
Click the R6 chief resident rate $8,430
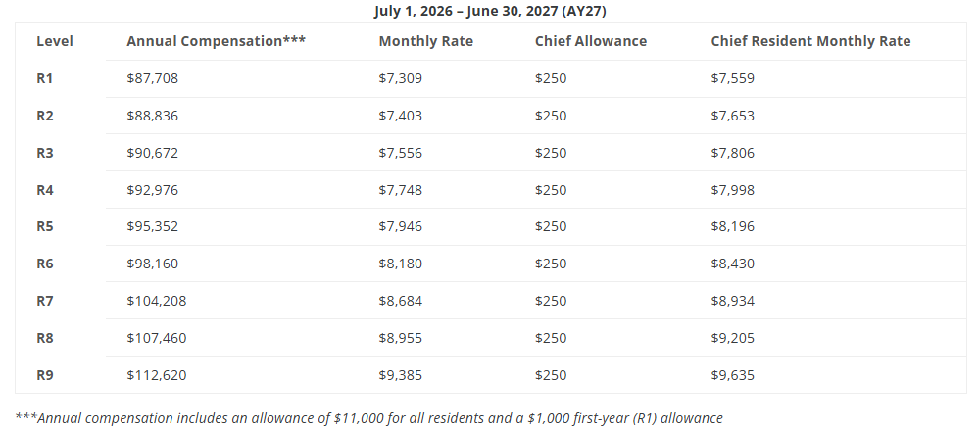[733, 264]
